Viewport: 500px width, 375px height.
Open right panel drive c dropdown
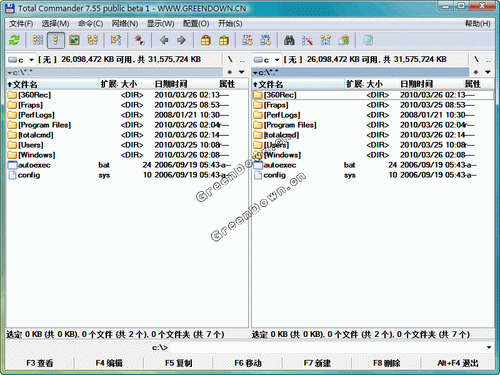(x=266, y=60)
